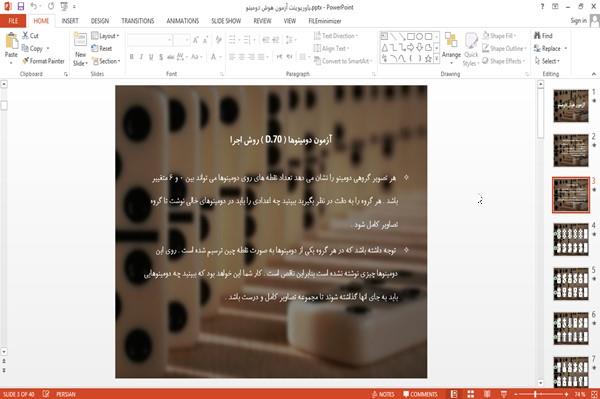600x399 pixels.
Task: Open the Layout dropdown
Action: point(105,36)
